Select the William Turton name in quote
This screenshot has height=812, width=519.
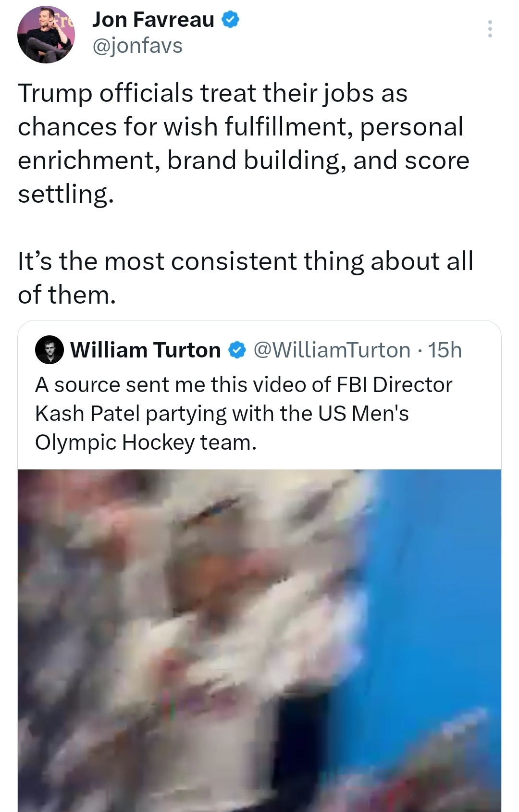point(145,350)
